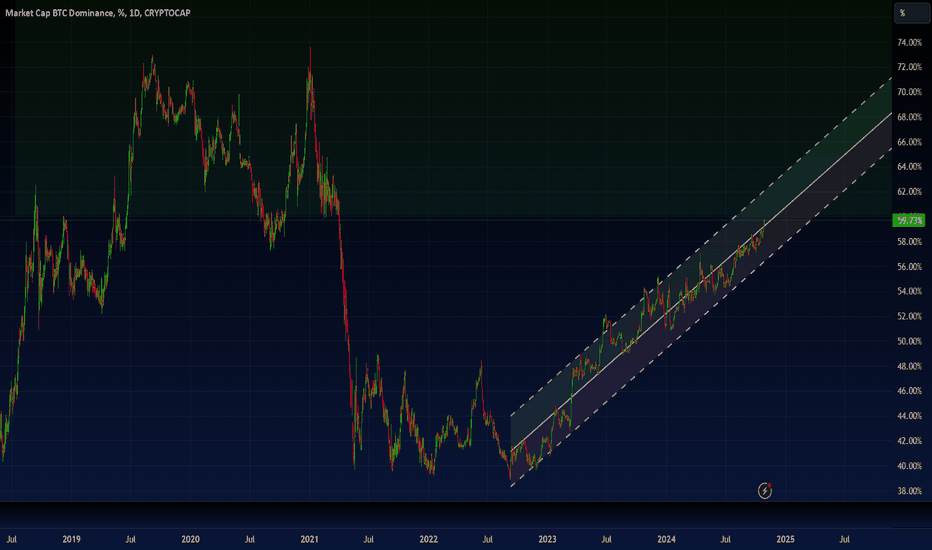Click the 68.00% price axis label
Viewport: 932px width, 550px height.
(x=909, y=117)
